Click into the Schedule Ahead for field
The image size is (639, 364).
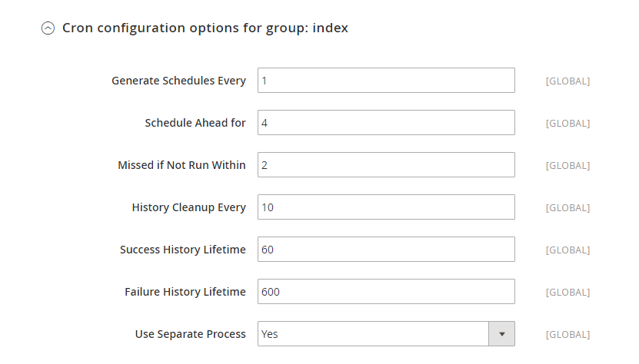386,123
